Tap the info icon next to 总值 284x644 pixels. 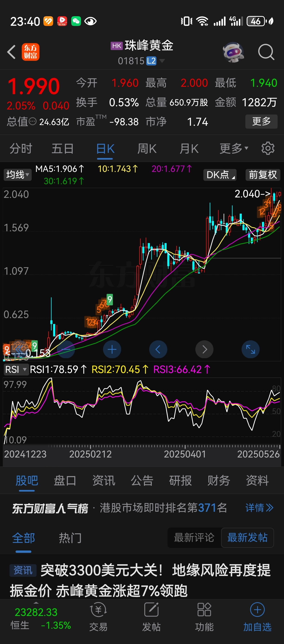point(32,122)
